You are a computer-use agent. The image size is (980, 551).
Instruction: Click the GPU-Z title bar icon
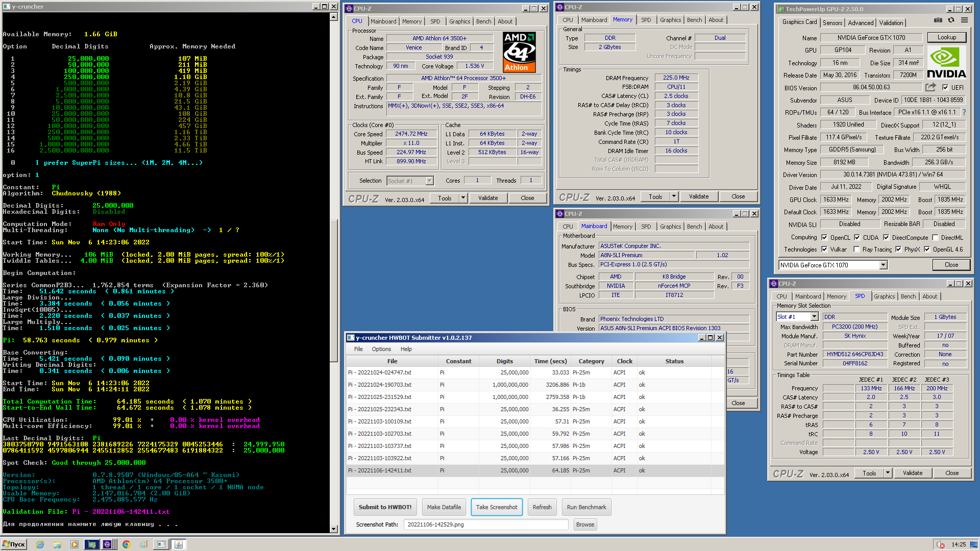(x=781, y=9)
